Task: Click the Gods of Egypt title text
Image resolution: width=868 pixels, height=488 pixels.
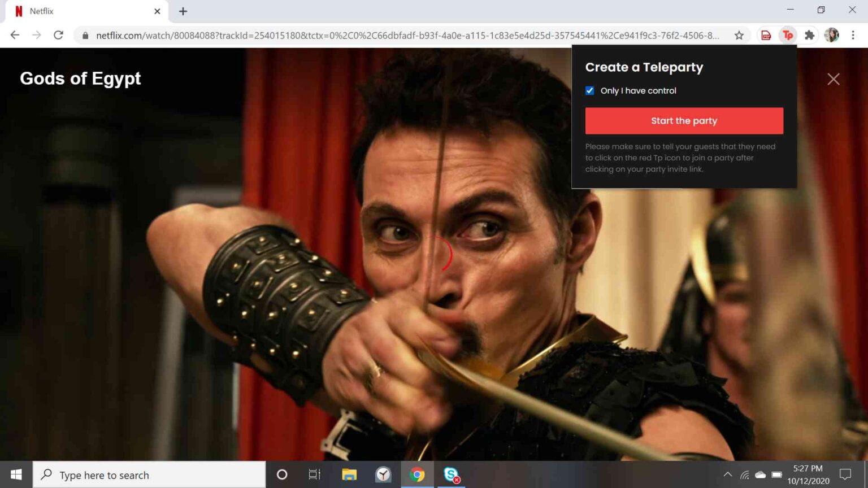Action: click(80, 79)
